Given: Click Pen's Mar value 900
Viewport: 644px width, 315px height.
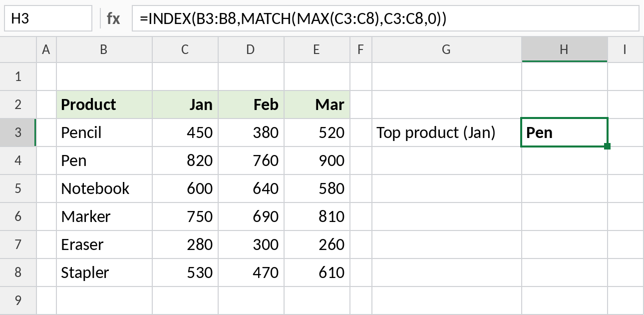Looking at the screenshot, I should pos(317,160).
